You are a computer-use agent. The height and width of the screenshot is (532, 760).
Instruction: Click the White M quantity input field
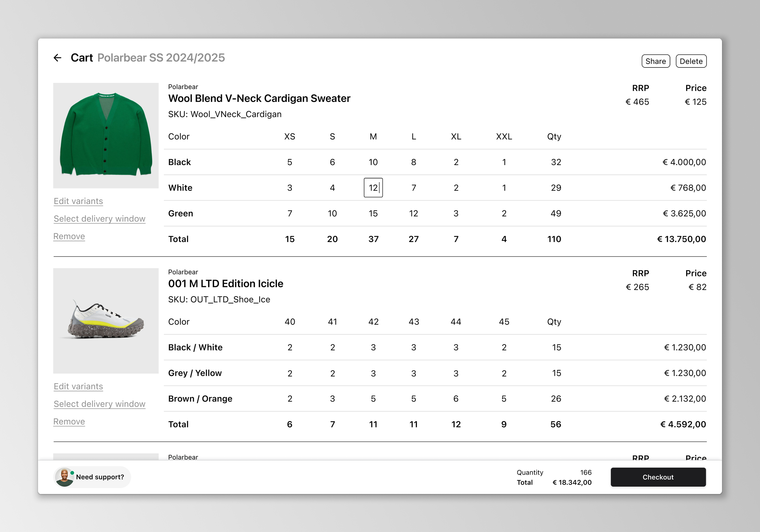[x=373, y=188]
